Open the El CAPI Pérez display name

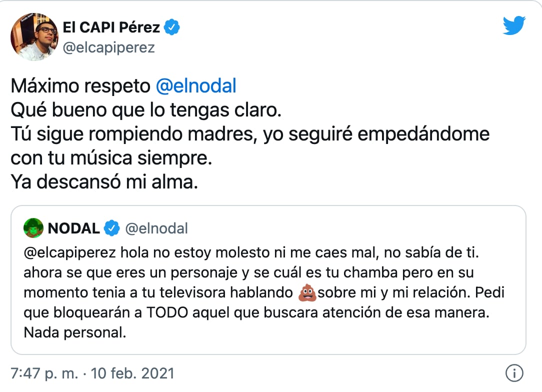pyautogui.click(x=111, y=27)
